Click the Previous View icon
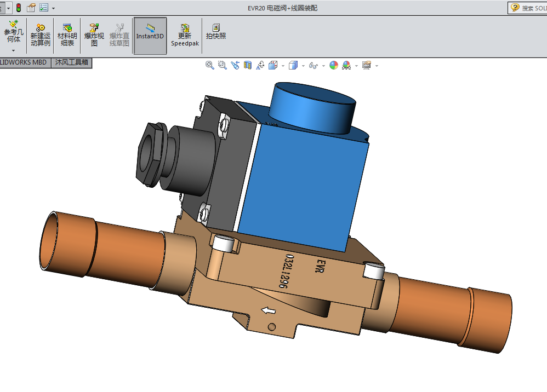Image resolution: width=547 pixels, height=392 pixels. (235, 65)
